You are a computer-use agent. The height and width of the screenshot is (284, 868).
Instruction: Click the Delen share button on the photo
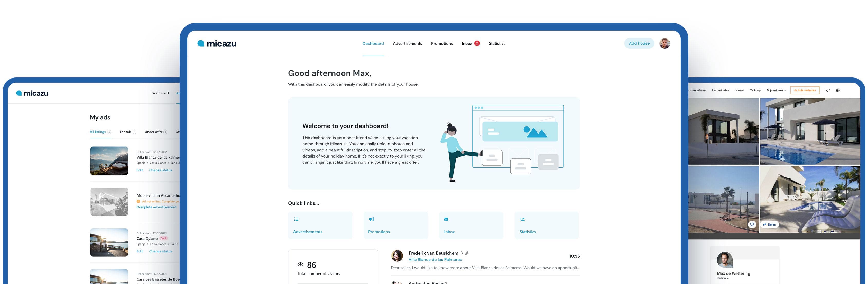(x=769, y=224)
